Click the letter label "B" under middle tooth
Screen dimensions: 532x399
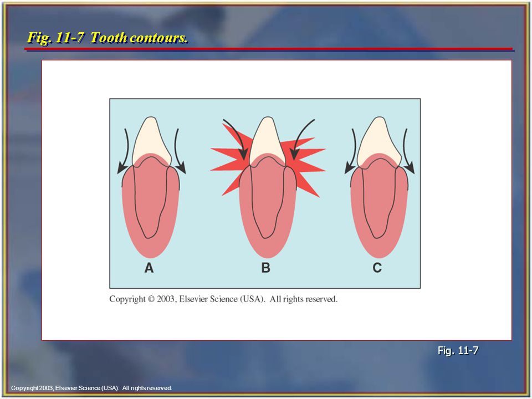pyautogui.click(x=265, y=268)
